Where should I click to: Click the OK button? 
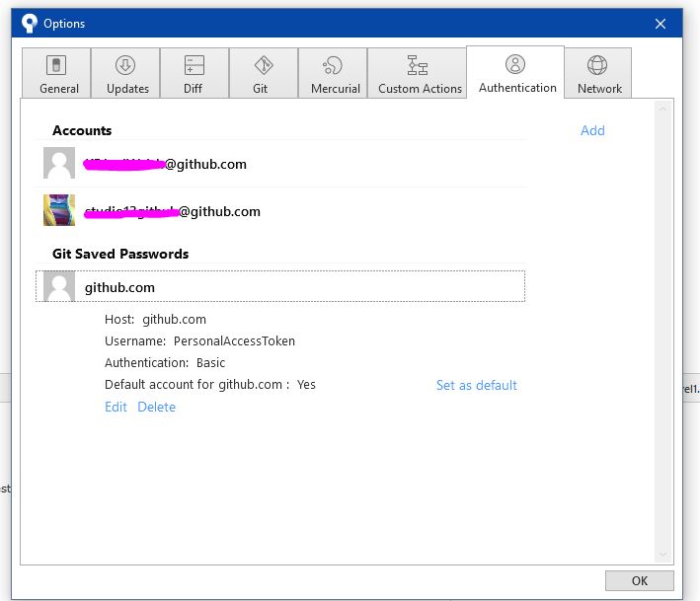coord(640,580)
